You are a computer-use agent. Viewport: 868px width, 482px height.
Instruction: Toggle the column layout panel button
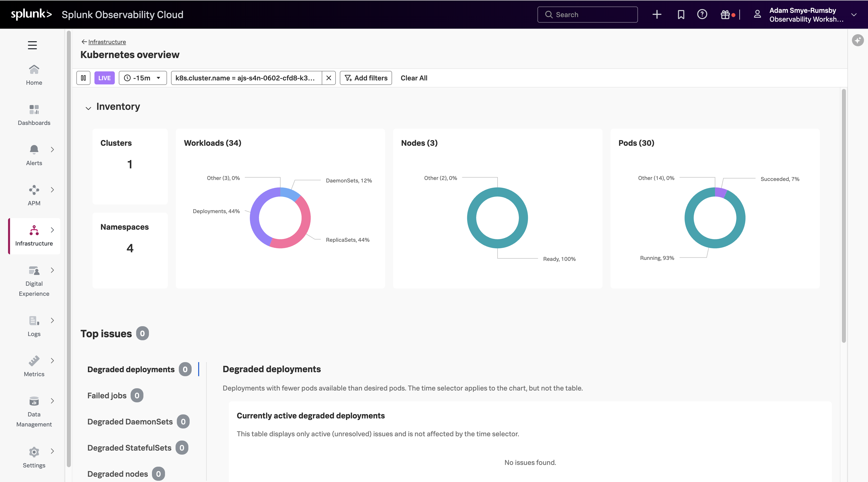83,78
